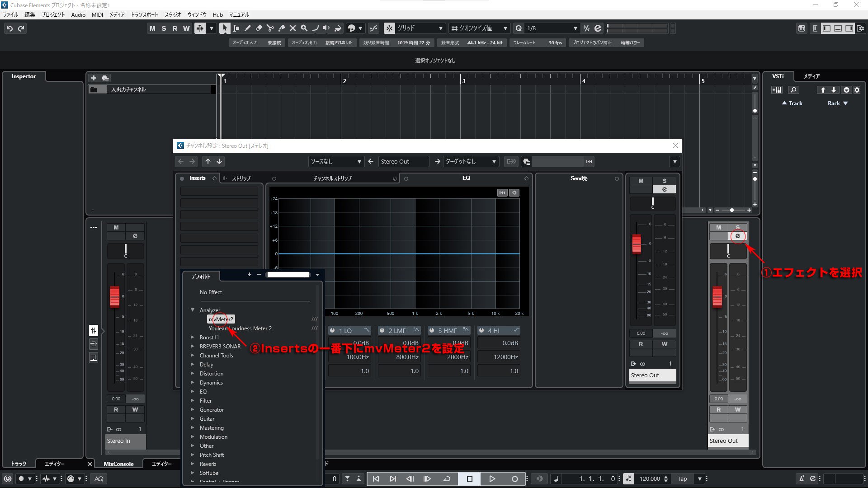Enable EQ band 2 LMF power

[x=382, y=330]
